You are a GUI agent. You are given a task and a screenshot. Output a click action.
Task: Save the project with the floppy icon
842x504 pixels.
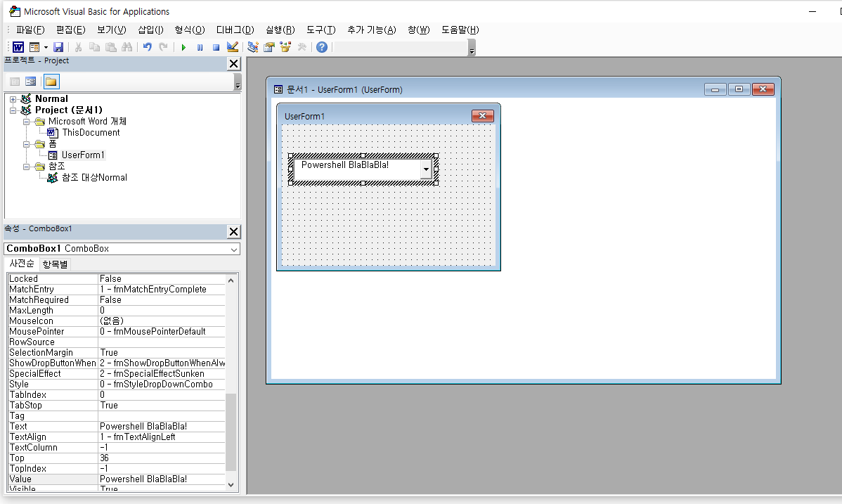pyautogui.click(x=58, y=47)
